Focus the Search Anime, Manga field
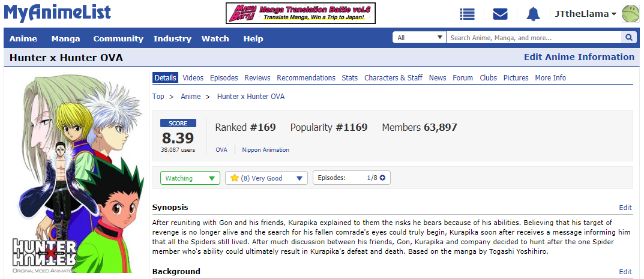This screenshot has height=279, width=644. coord(534,38)
